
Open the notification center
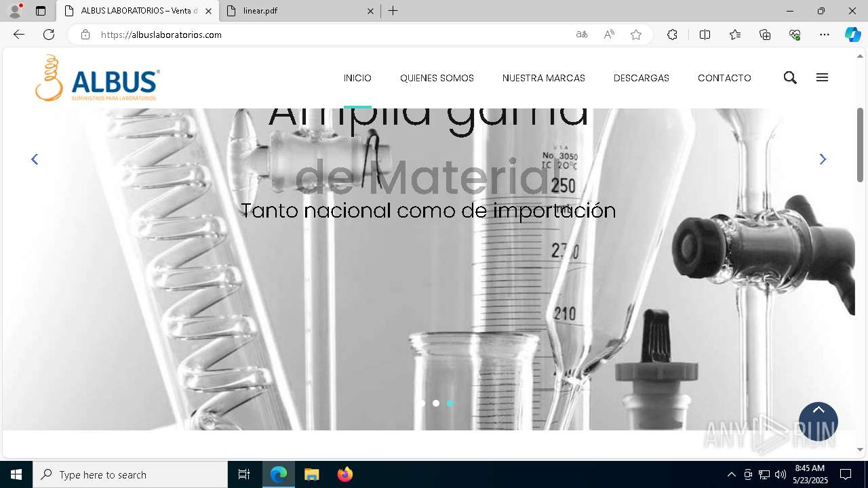846,474
